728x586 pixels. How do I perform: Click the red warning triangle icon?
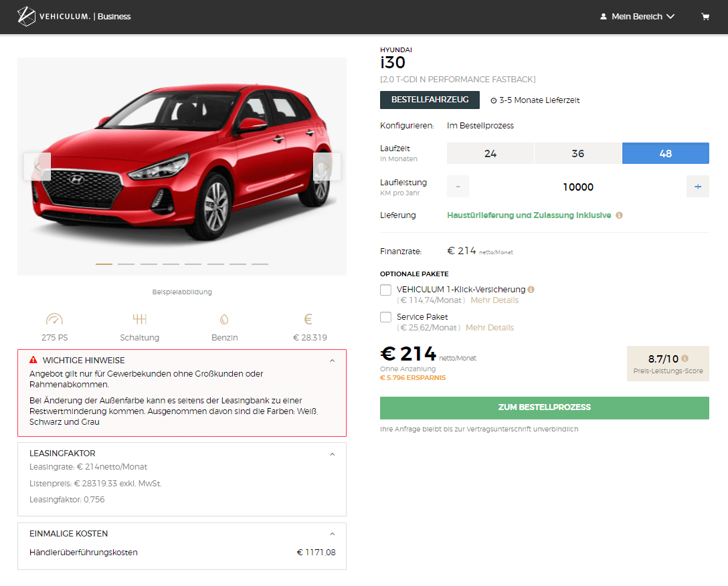tap(33, 360)
